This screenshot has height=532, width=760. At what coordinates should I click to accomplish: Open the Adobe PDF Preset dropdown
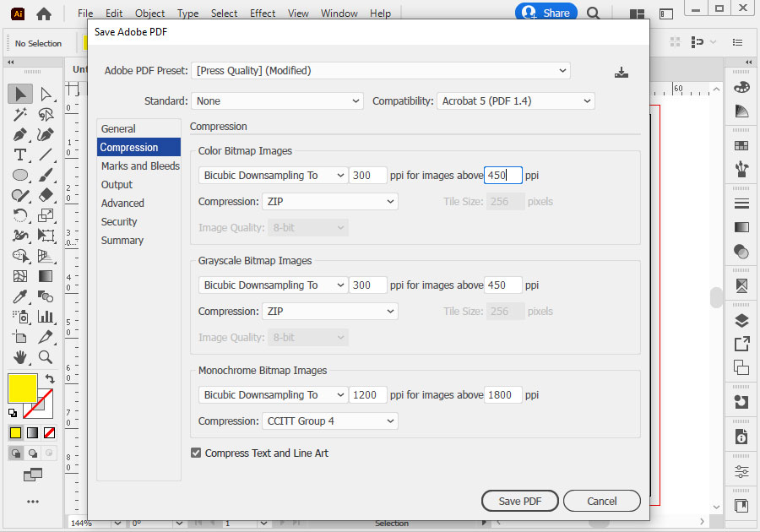click(x=381, y=71)
